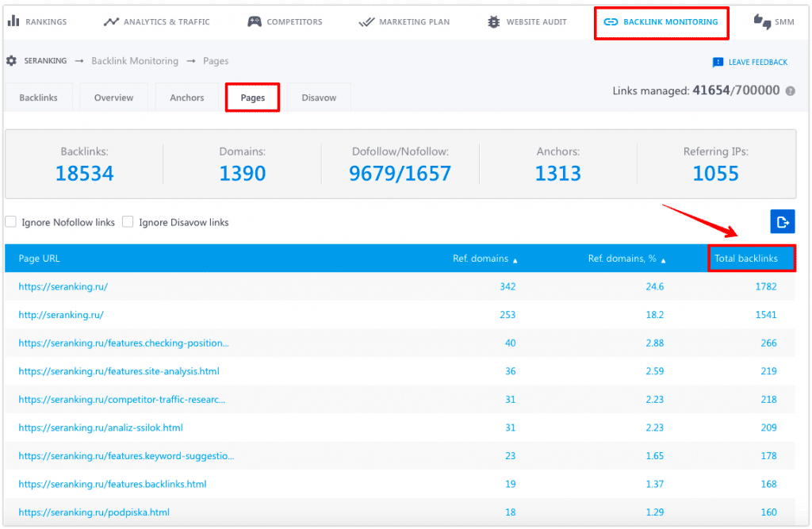Click the Dofollow/Nofollow value 9679/1657
The width and height of the screenshot is (812, 529).
click(x=400, y=173)
